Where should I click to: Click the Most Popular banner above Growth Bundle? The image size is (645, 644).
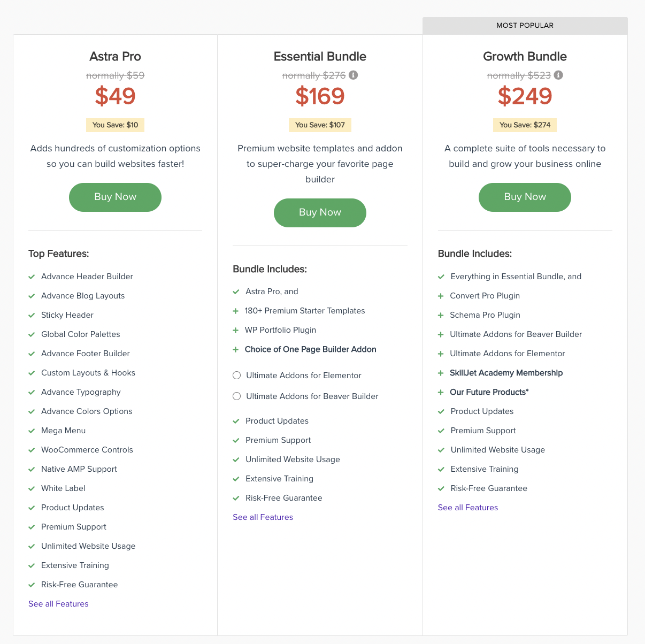tap(525, 26)
